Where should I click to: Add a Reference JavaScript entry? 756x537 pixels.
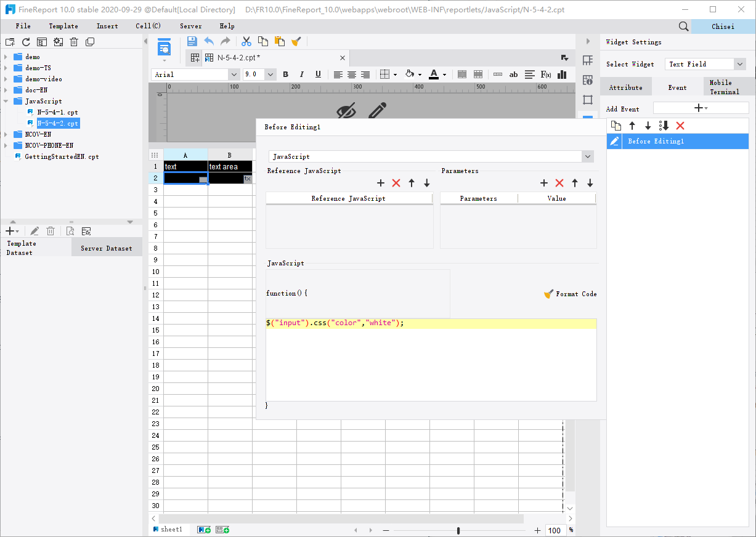point(381,183)
